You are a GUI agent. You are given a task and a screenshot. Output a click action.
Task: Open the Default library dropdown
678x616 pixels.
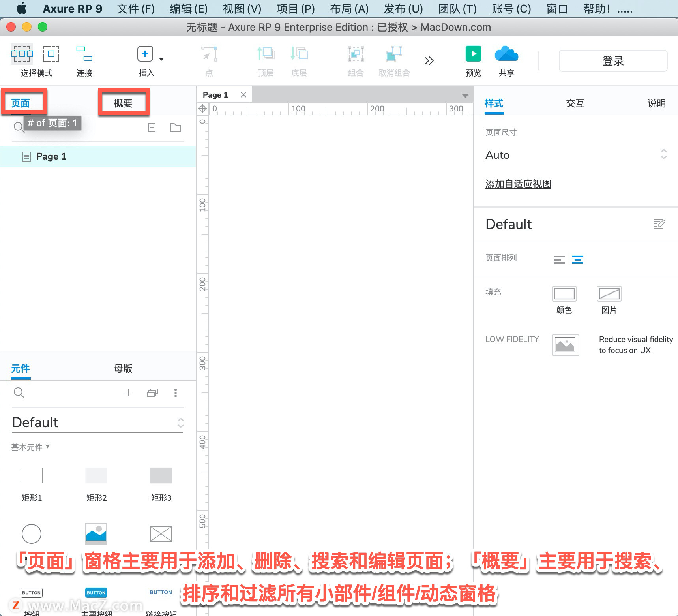point(97,423)
